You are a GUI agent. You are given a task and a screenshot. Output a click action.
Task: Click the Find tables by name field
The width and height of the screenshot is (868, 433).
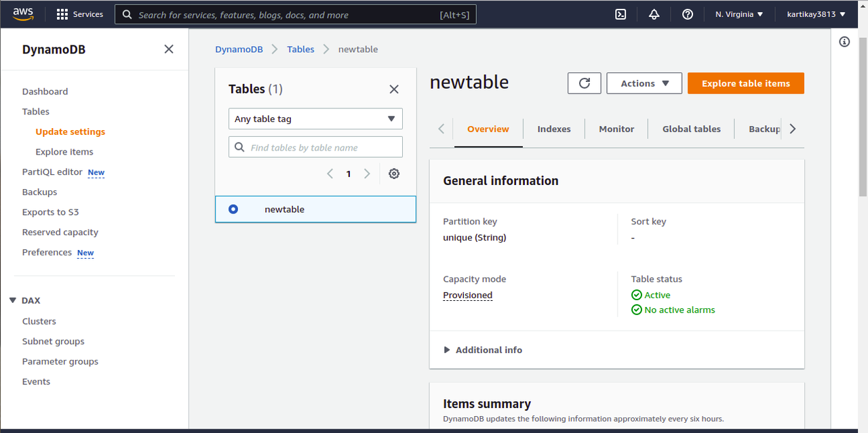(323, 147)
